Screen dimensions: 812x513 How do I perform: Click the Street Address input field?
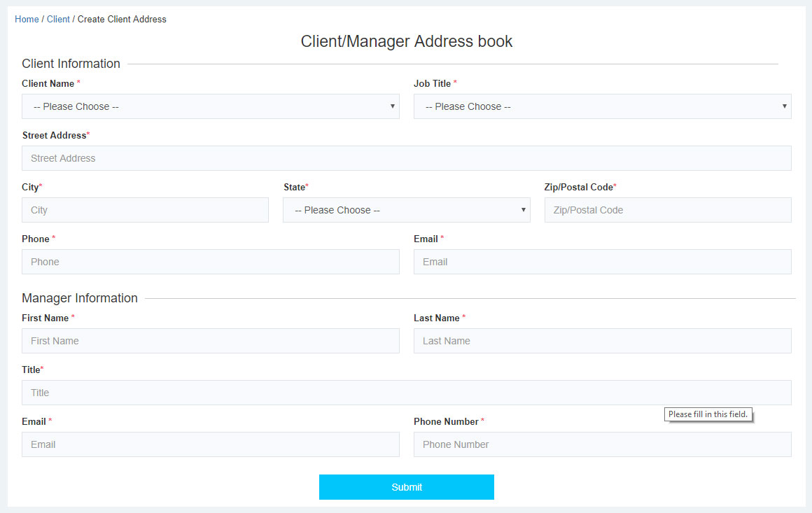click(x=406, y=158)
